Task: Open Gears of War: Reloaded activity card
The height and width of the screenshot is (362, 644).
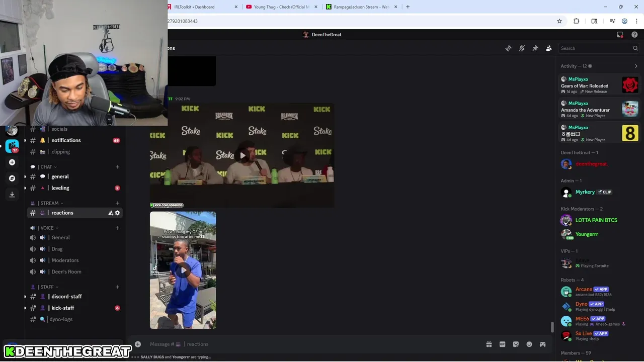Action: coord(599,85)
